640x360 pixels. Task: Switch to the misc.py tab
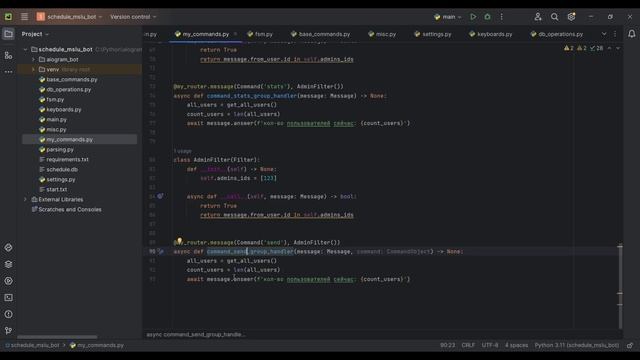coord(382,34)
